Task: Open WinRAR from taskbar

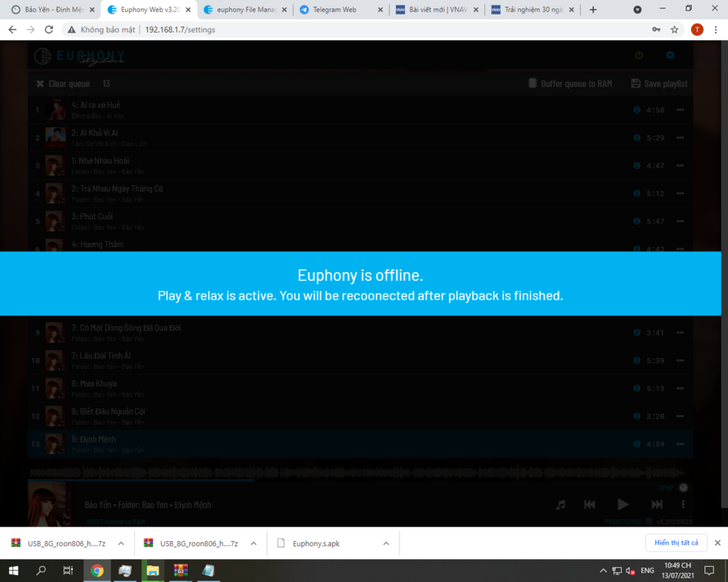Action: (x=180, y=571)
